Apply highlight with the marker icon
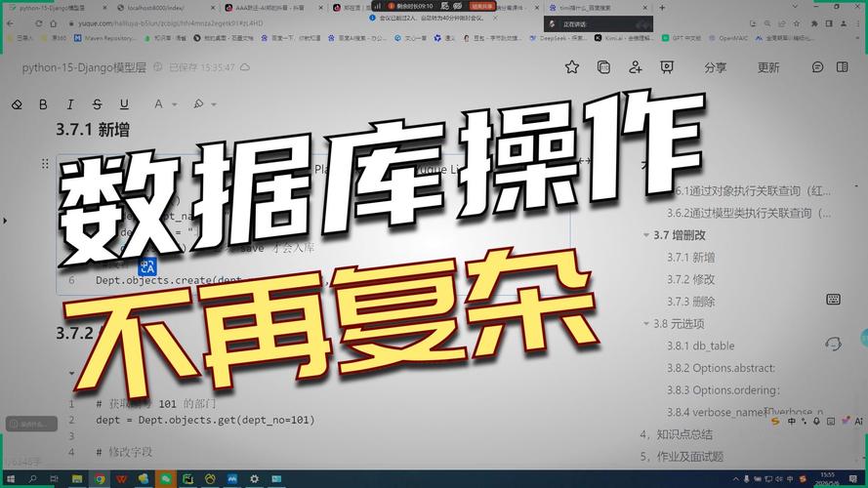 (198, 104)
